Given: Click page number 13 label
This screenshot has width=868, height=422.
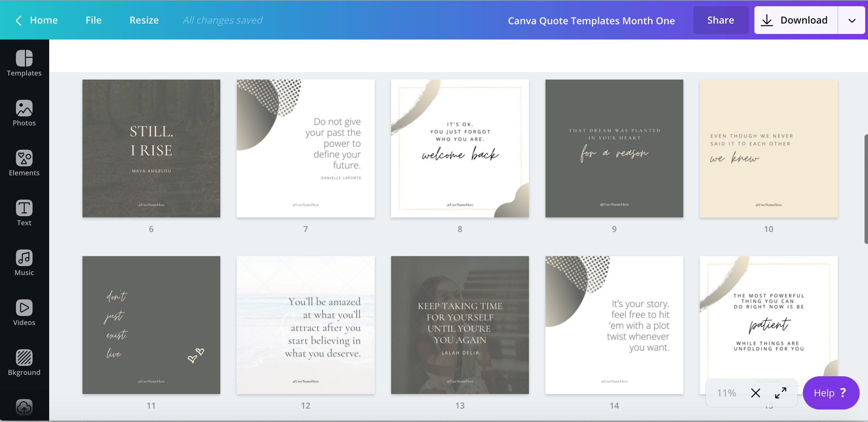Looking at the screenshot, I should coord(460,406).
